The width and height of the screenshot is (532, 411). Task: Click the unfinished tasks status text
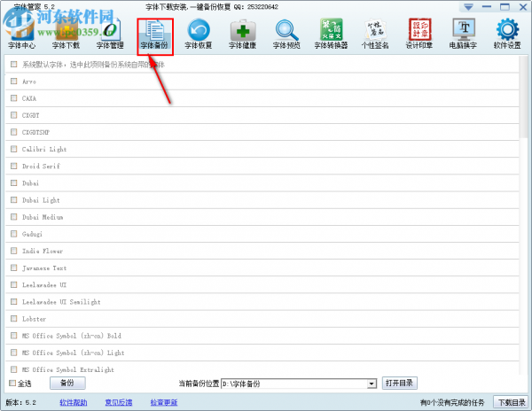[x=452, y=402]
